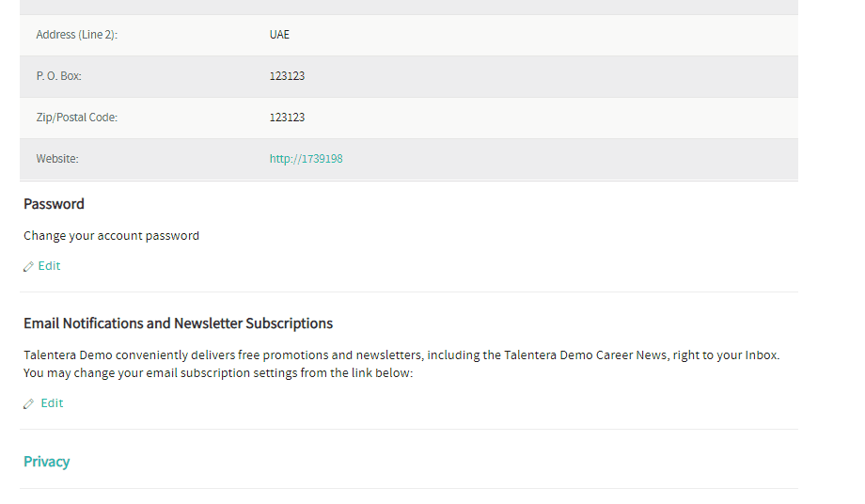Open the Edit link for email subscriptions
The height and width of the screenshot is (504, 865).
click(52, 403)
